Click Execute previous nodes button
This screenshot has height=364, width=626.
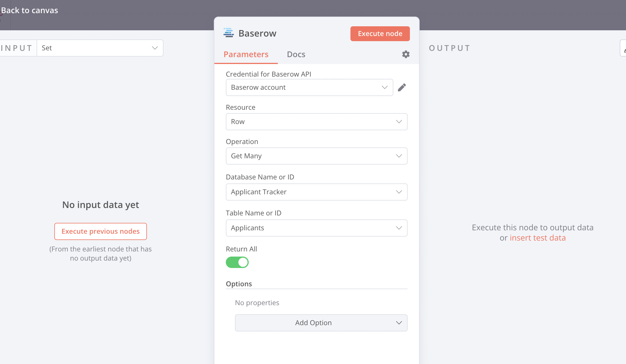101,231
